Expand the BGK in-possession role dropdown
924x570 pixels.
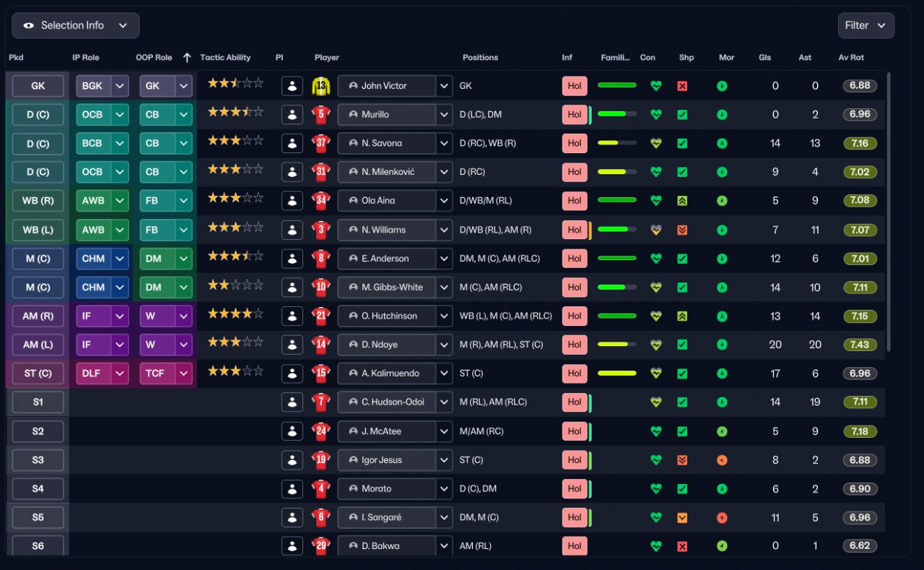pos(120,86)
